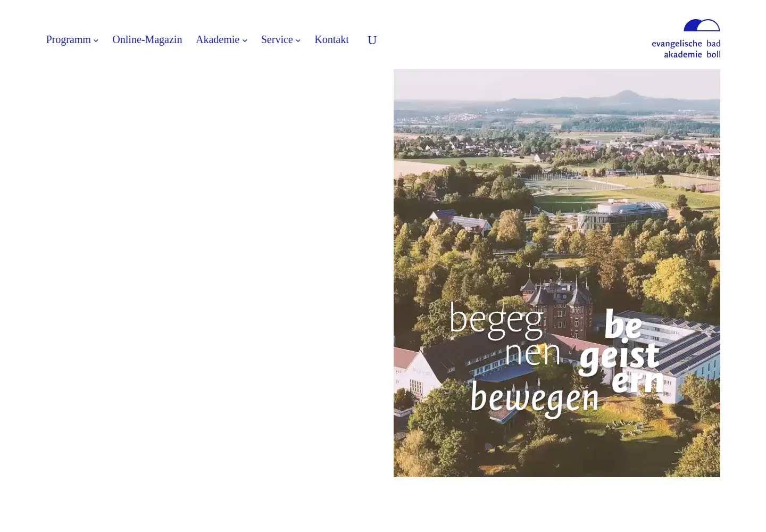
Task: Expand the Service dropdown chevron
Action: [x=298, y=40]
